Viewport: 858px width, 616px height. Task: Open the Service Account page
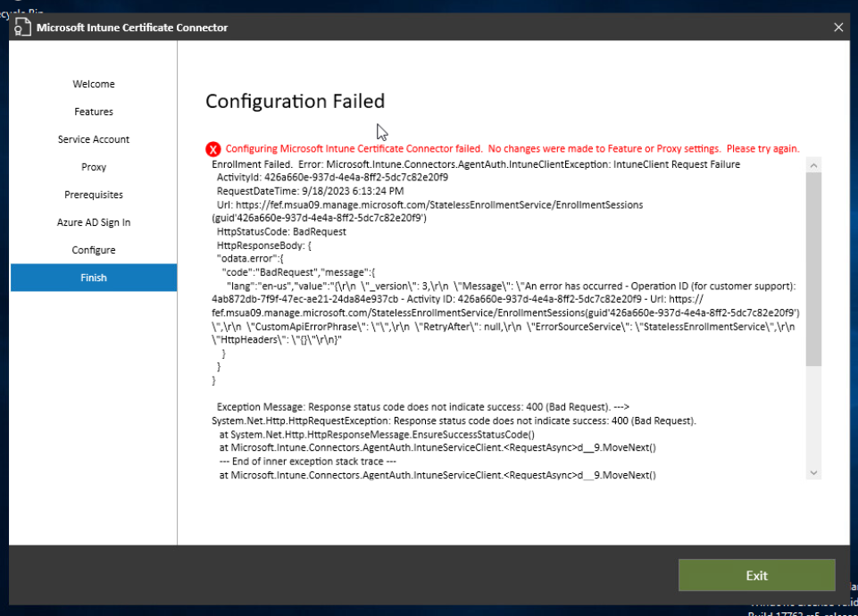[93, 139]
